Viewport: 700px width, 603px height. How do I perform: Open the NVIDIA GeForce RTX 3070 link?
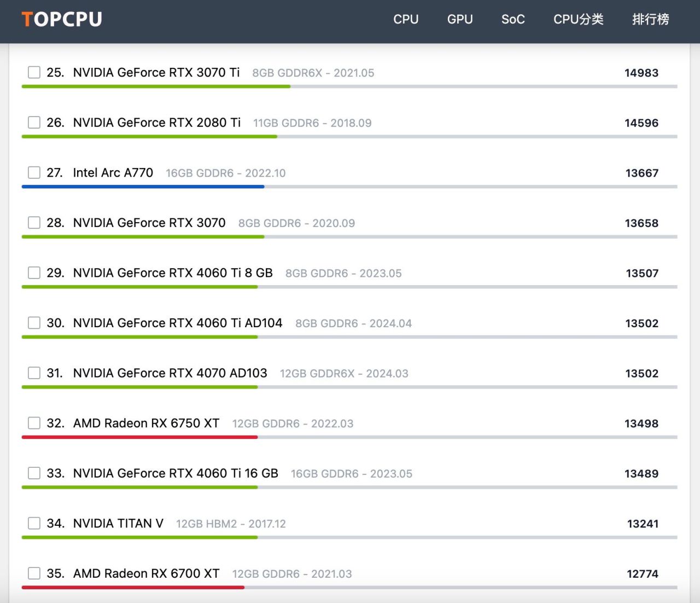pyautogui.click(x=149, y=223)
